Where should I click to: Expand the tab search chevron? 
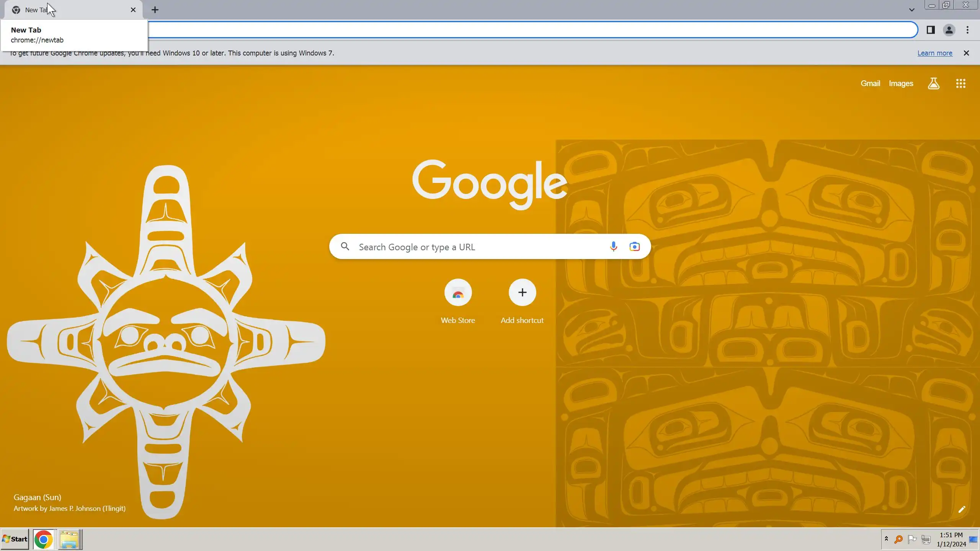[911, 10]
